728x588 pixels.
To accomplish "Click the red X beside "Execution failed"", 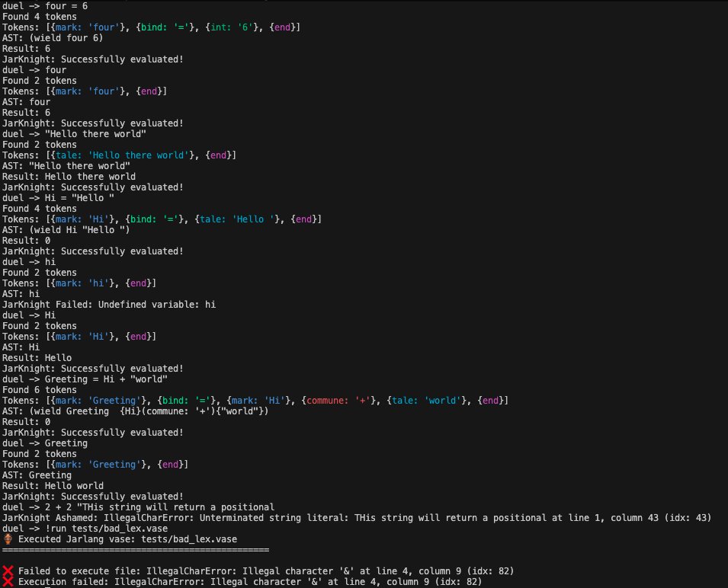I will (8, 582).
